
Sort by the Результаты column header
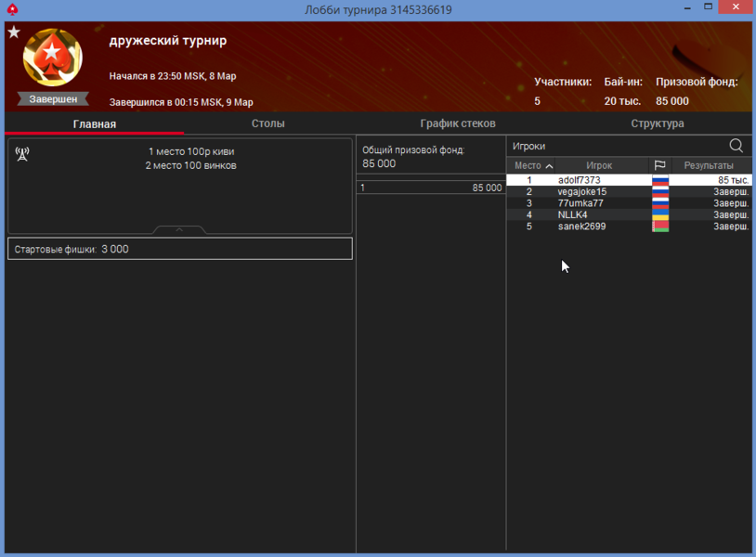[x=709, y=165]
